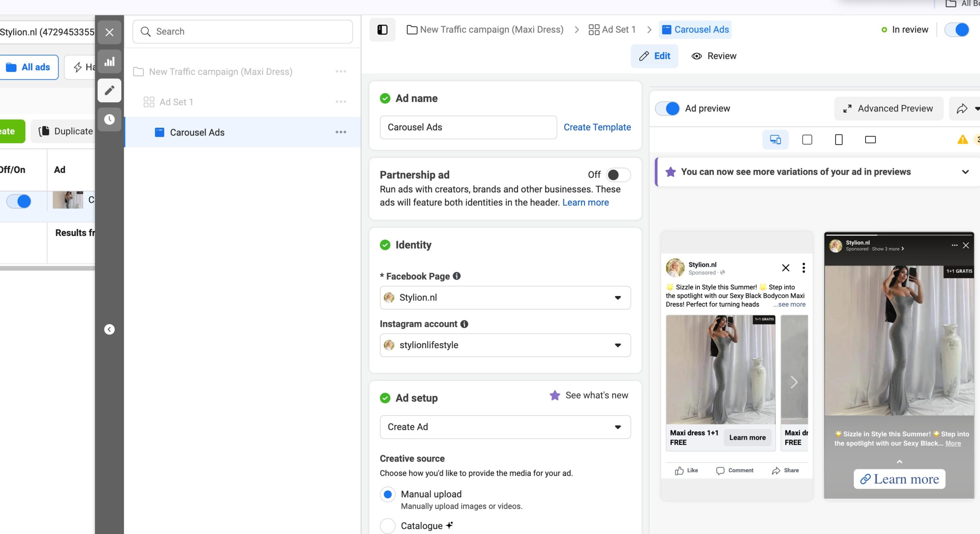Image resolution: width=980 pixels, height=534 pixels.
Task: Click the pencil edit sidebar icon
Action: 109,90
